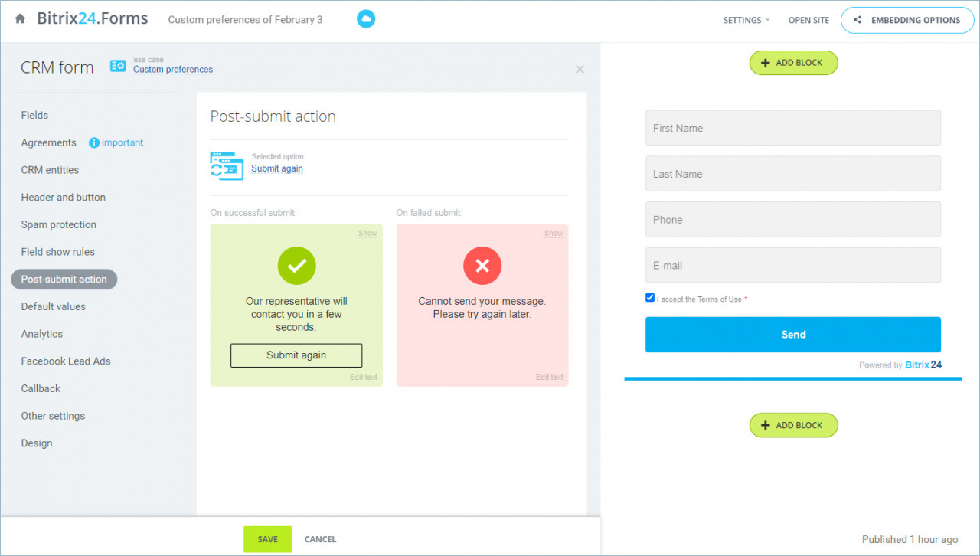
Task: Click Submit again button in success preview
Action: [x=296, y=355]
